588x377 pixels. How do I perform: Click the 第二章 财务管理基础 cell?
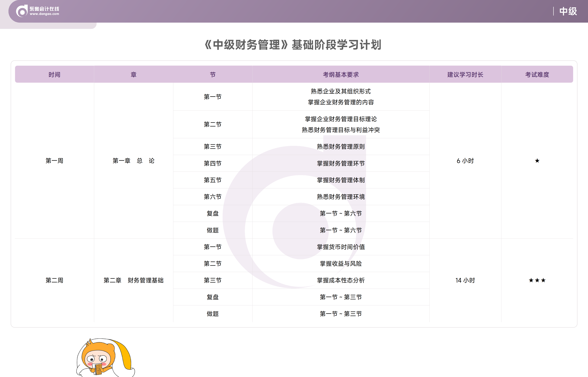134,280
